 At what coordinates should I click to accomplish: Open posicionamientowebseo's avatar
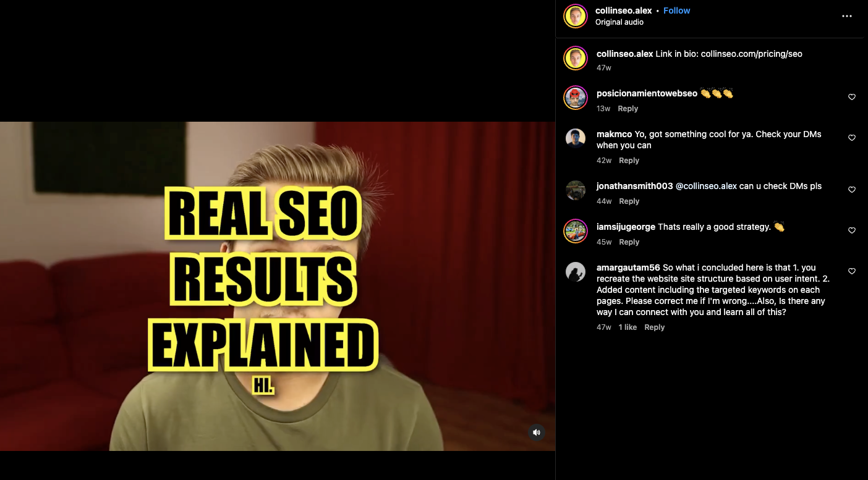coord(575,98)
